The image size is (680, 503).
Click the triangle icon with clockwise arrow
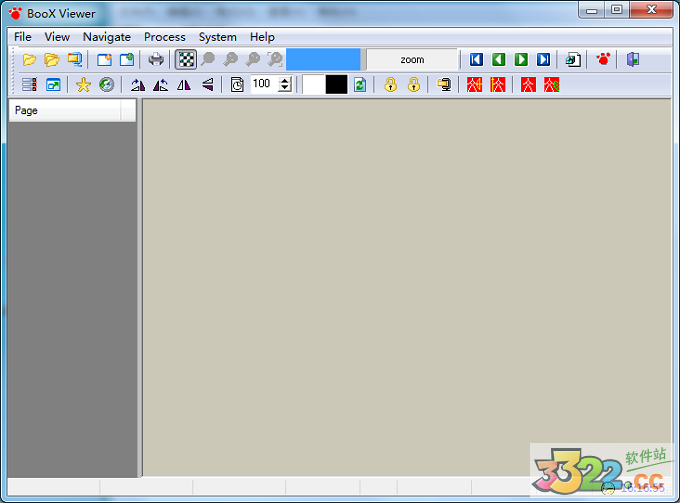tap(137, 85)
